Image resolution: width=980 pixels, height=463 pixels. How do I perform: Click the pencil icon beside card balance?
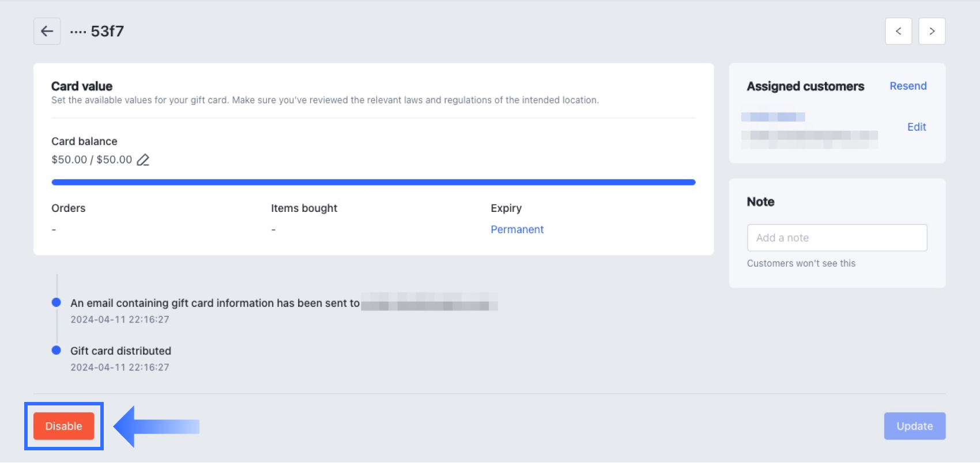pyautogui.click(x=143, y=160)
